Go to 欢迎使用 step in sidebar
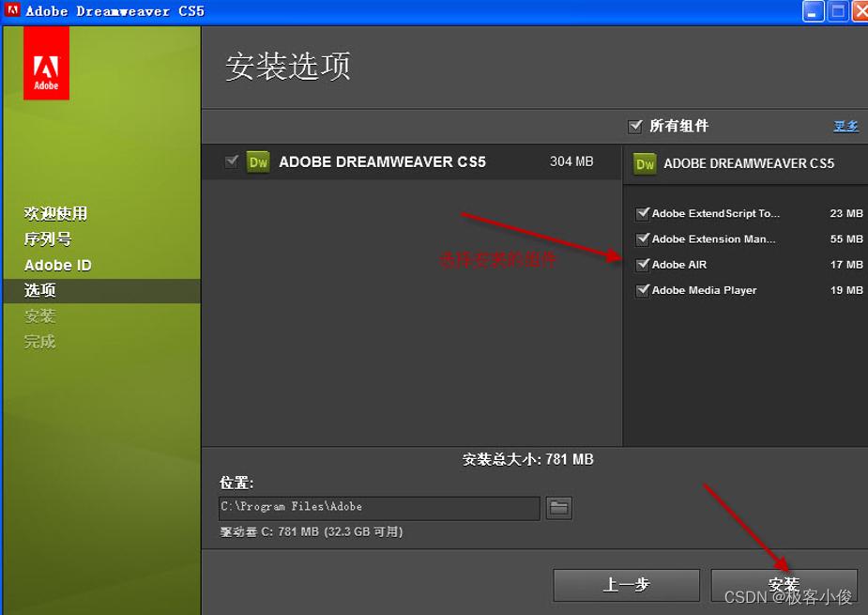The image size is (868, 615). [55, 214]
